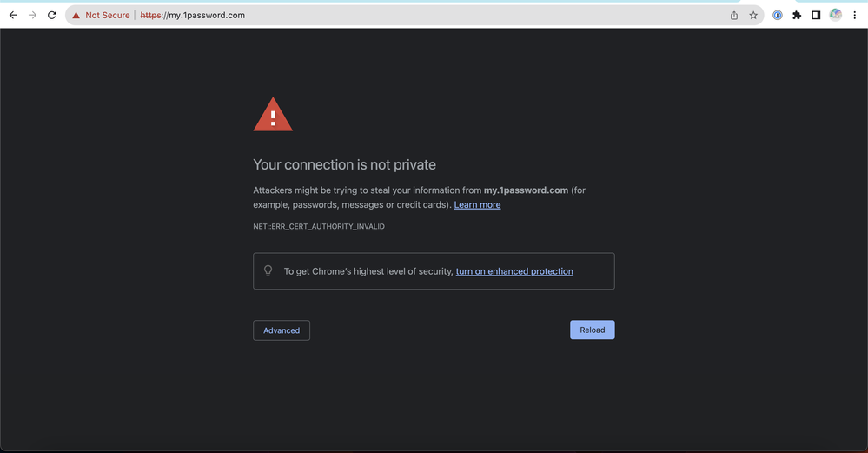This screenshot has height=453, width=868.
Task: Open Chrome's three-dot menu
Action: (x=855, y=16)
